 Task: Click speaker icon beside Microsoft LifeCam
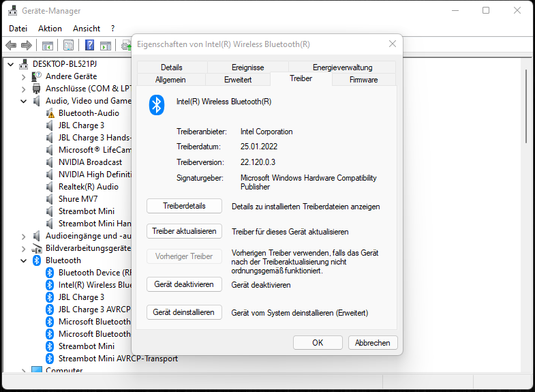click(x=50, y=150)
